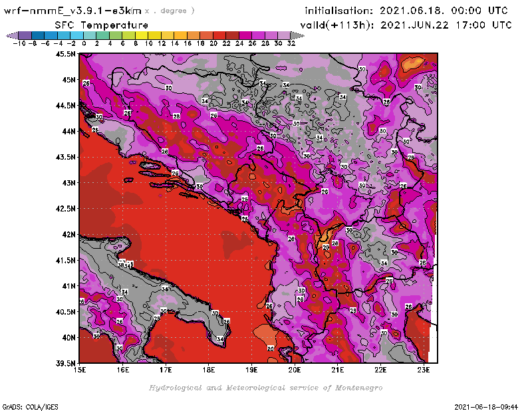Screen dimensions: 532x411
Task: Click the 'SFC Temperature' heading
Action: coord(101,25)
